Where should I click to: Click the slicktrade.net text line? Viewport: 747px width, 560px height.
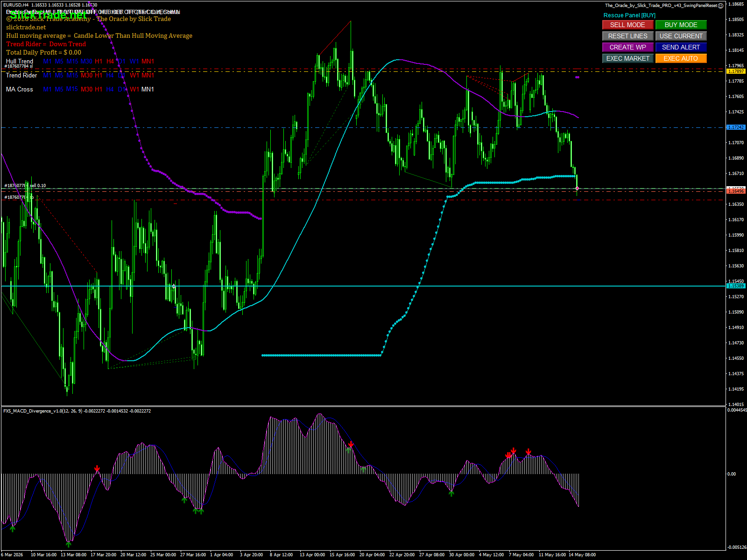[26, 27]
